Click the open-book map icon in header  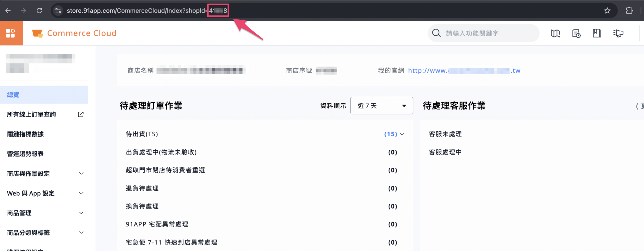tap(555, 33)
